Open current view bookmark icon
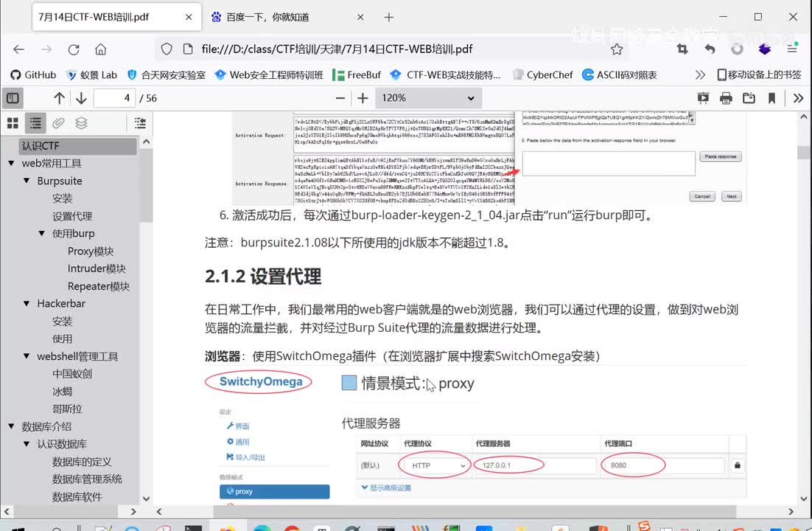Image resolution: width=812 pixels, height=531 pixels. [x=771, y=98]
